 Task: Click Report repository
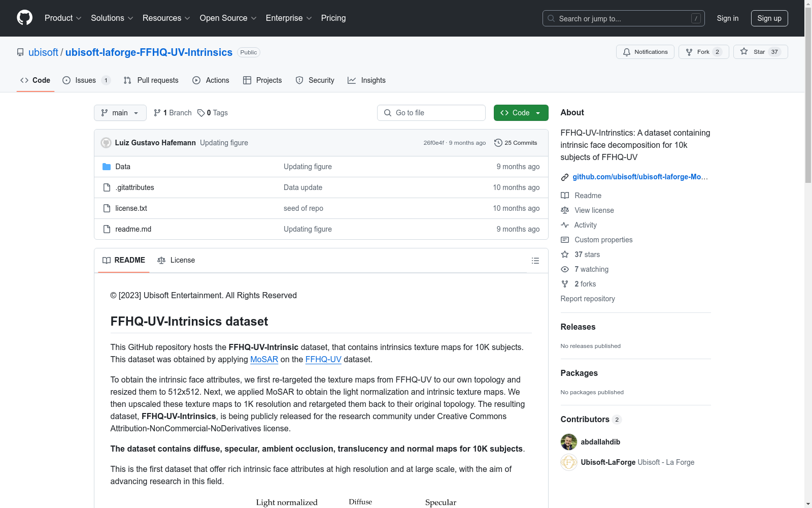[588, 299]
